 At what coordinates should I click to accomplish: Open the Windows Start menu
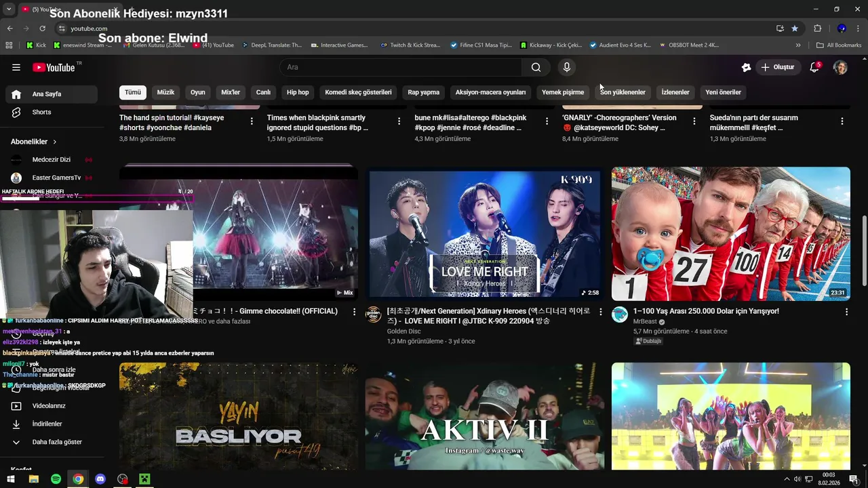(11, 479)
